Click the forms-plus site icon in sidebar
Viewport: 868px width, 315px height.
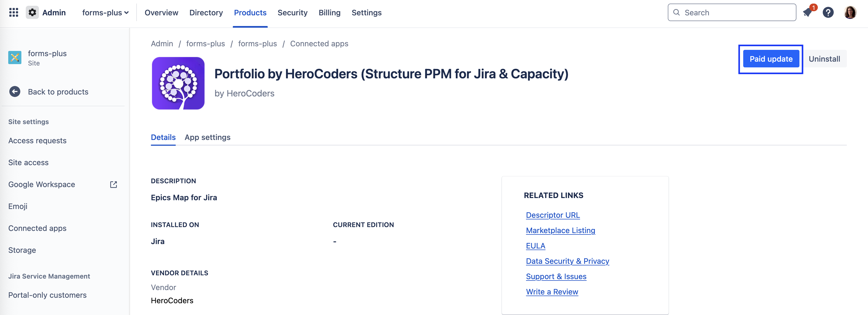(x=15, y=58)
